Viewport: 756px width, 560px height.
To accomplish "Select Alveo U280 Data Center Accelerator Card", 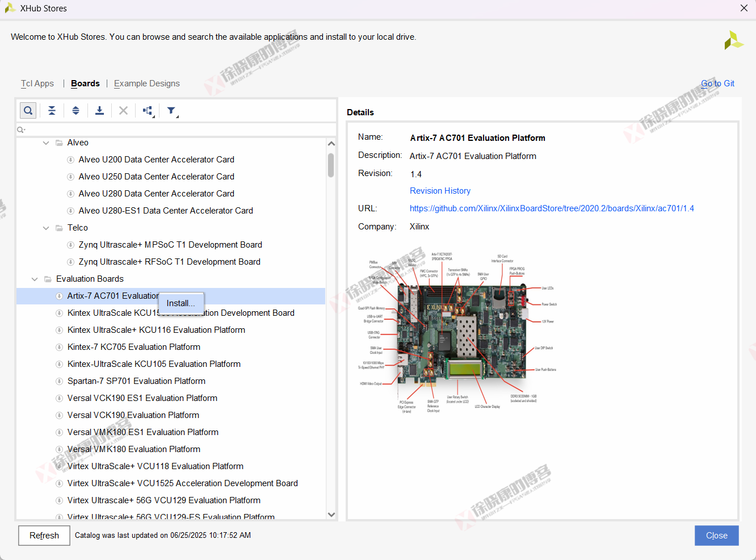I will pos(157,194).
